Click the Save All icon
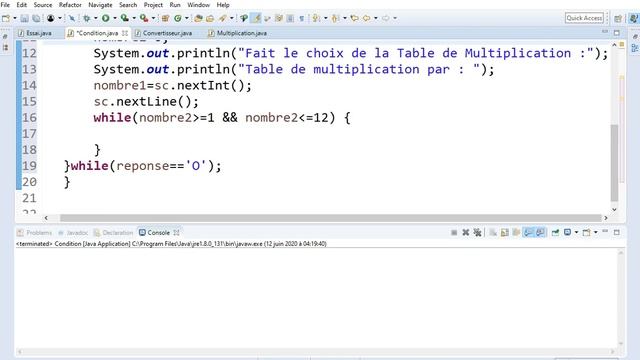This screenshot has height=360, width=640. click(36, 18)
